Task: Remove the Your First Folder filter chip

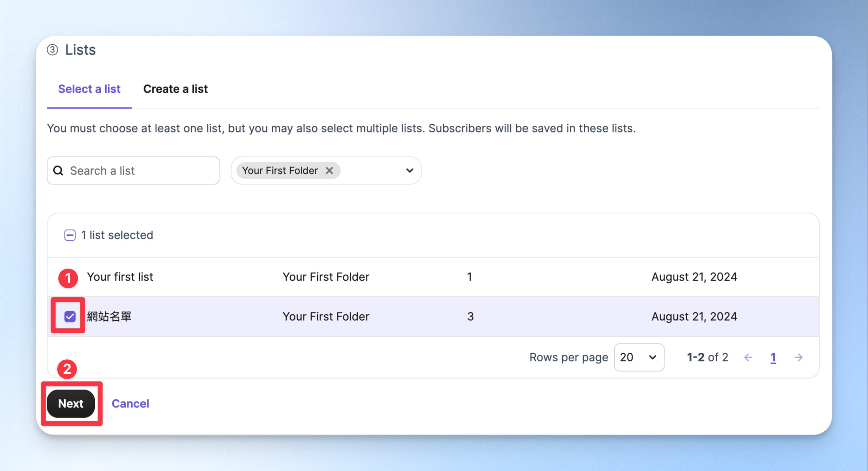Action: 329,171
